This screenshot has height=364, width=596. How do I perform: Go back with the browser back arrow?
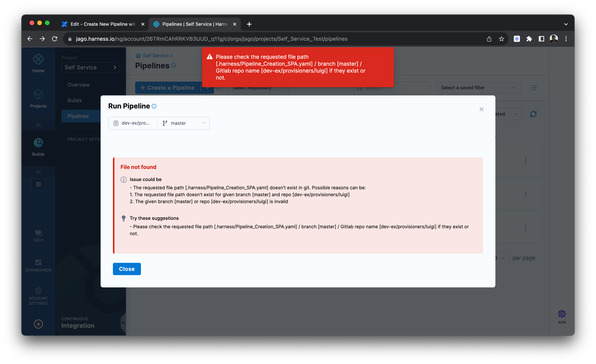coord(30,39)
